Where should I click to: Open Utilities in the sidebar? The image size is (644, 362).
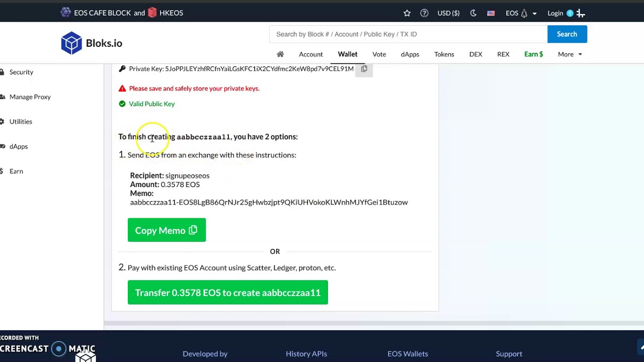pyautogui.click(x=21, y=122)
